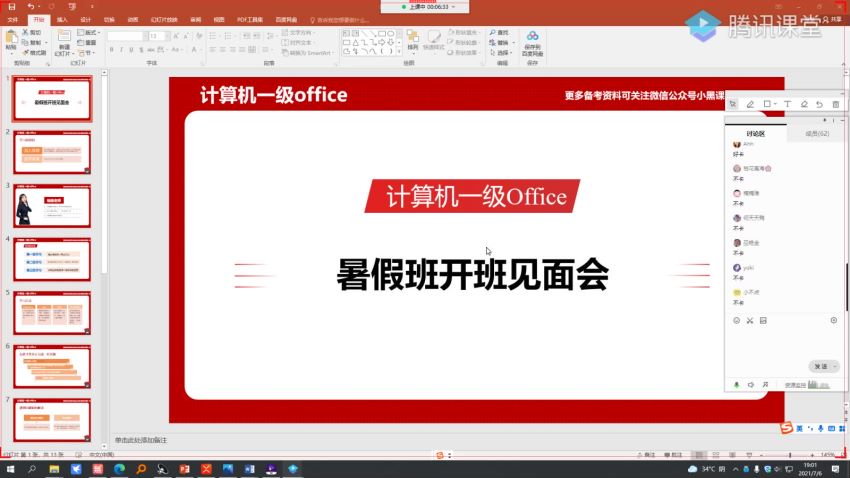Click the font color A swatch
850x478 pixels.
[194, 50]
